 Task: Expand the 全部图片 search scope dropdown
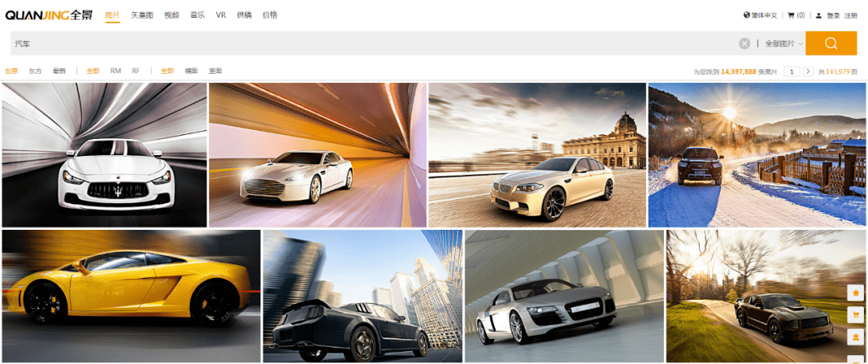click(784, 43)
